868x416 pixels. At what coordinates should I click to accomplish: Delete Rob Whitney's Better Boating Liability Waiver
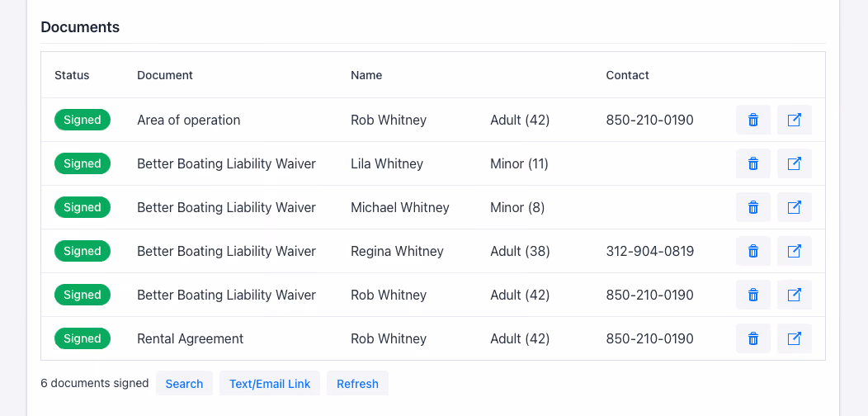click(752, 295)
